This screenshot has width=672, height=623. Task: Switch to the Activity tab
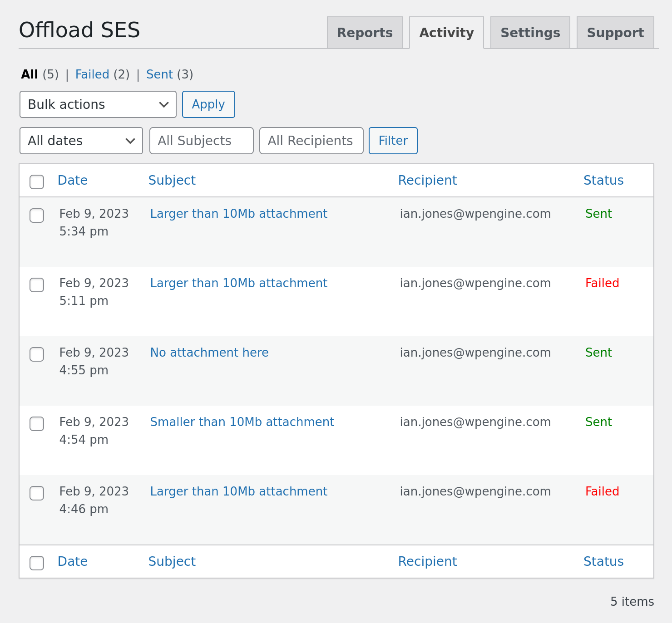tap(446, 33)
